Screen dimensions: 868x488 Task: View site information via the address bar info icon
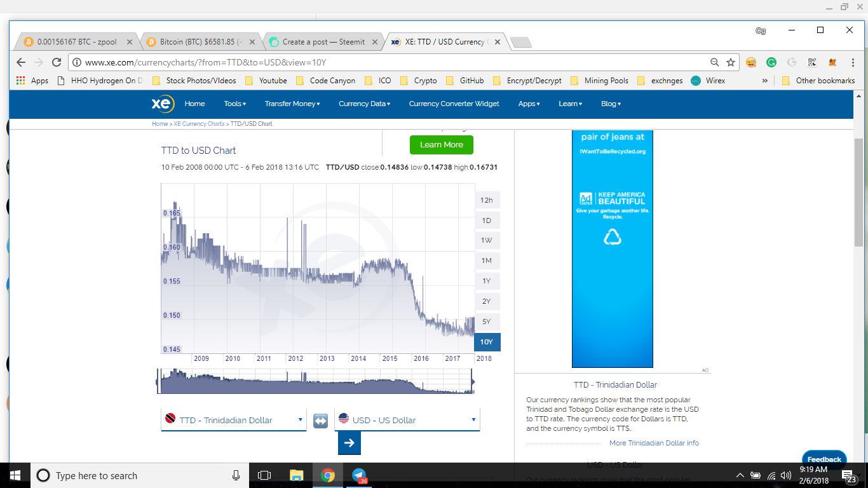click(x=76, y=62)
